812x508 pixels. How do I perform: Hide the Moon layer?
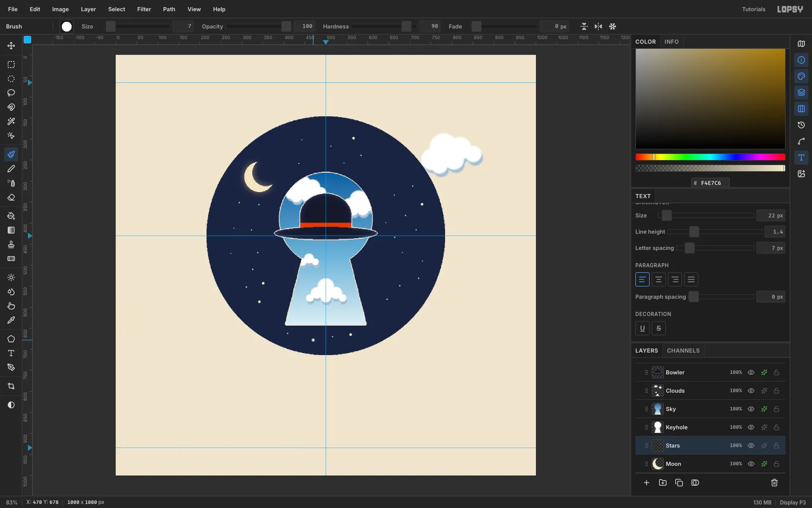click(x=751, y=464)
